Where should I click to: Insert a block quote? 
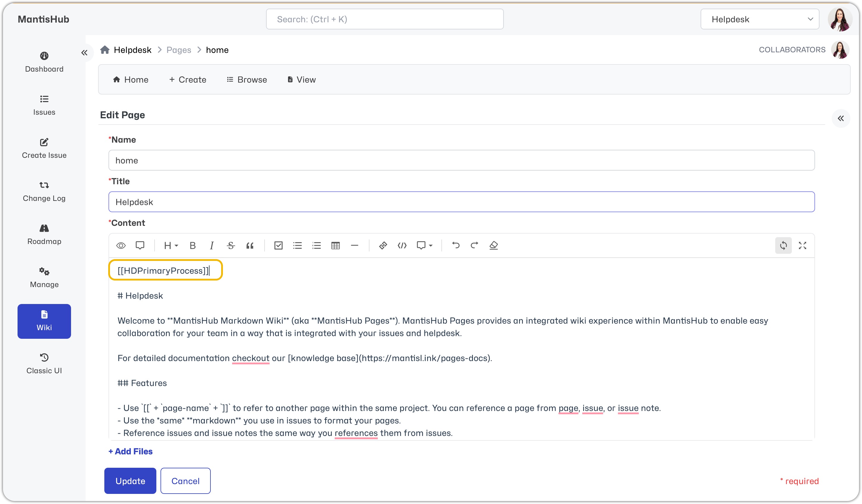[250, 245]
